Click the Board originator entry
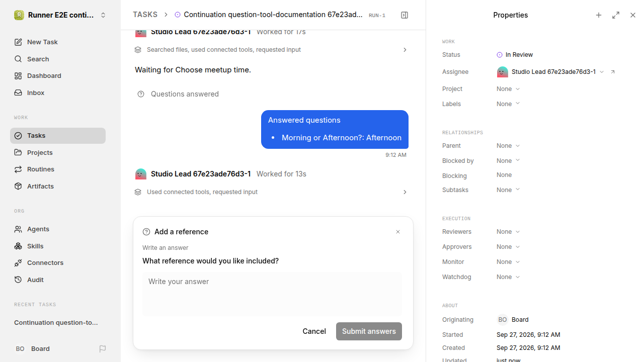The height and width of the screenshot is (362, 644). (x=513, y=320)
